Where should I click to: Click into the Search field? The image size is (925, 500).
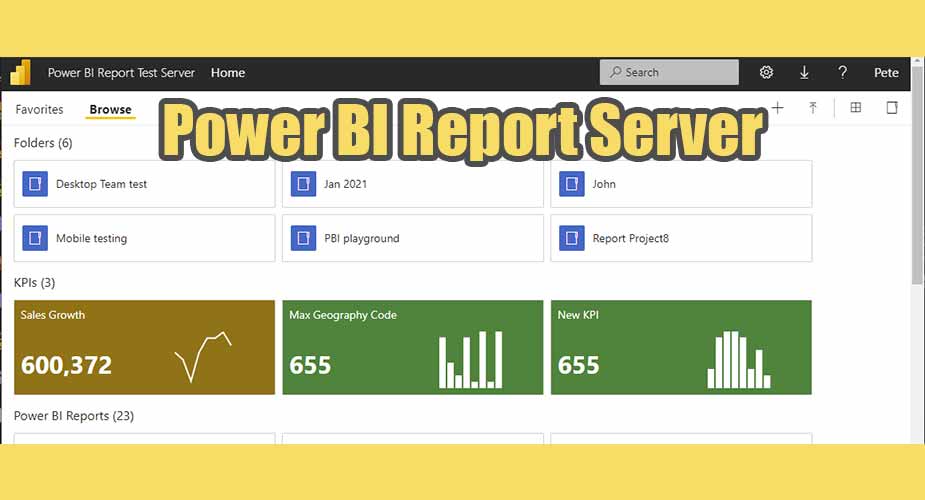[x=669, y=73]
